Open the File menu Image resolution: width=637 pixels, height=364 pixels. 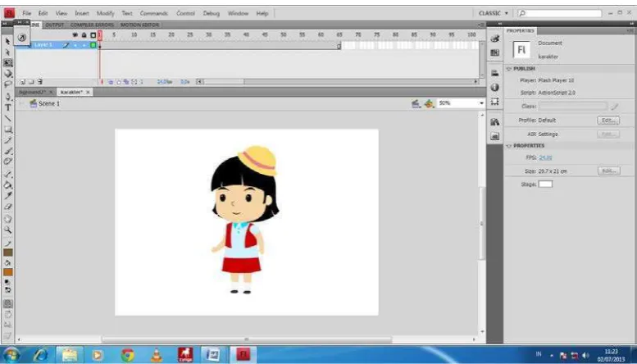click(27, 13)
